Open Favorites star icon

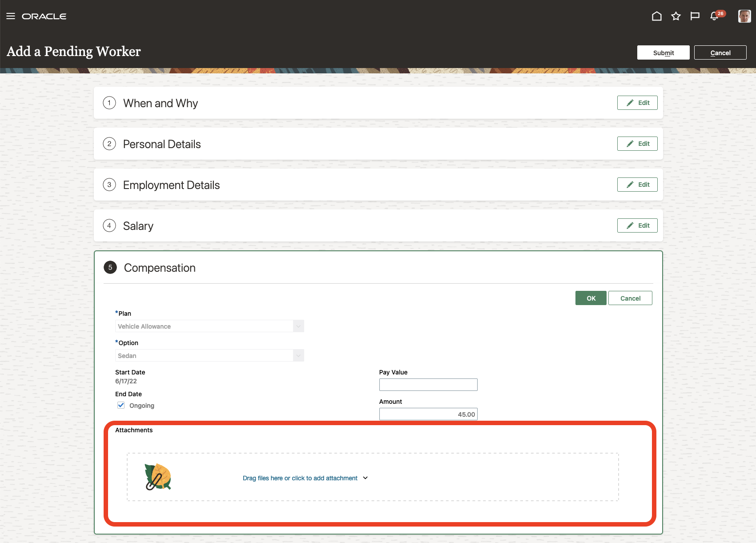676,16
